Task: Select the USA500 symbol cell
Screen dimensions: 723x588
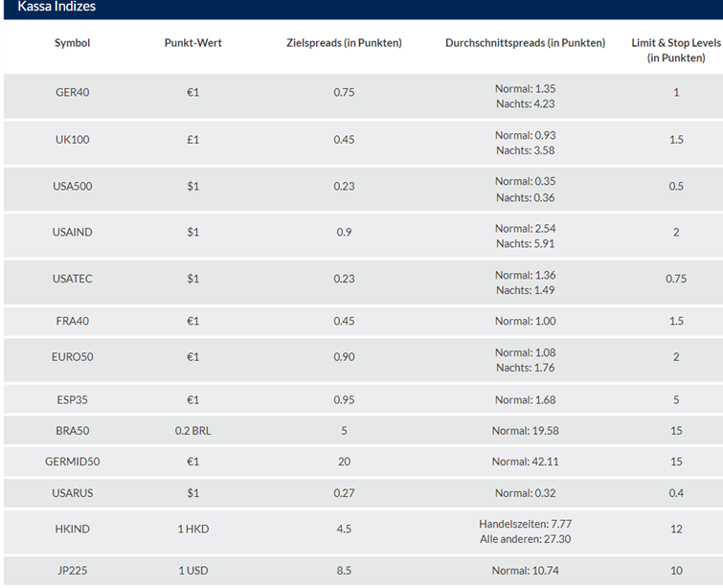Action: click(x=73, y=187)
